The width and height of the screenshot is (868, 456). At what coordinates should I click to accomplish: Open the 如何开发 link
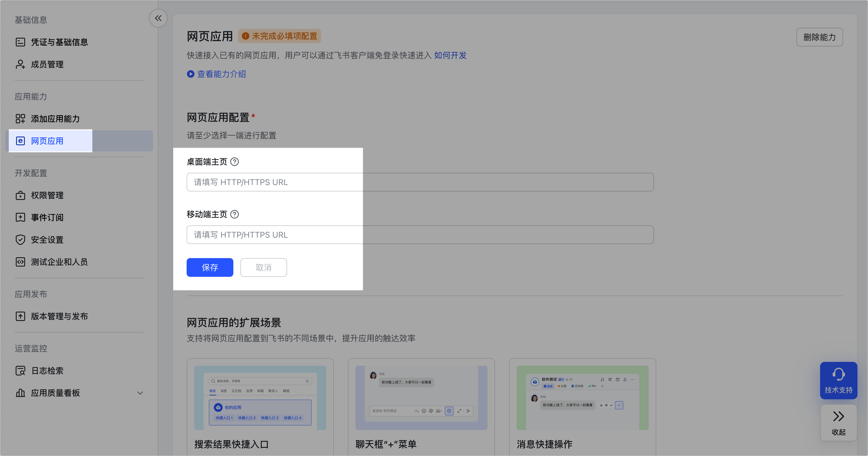tap(450, 55)
